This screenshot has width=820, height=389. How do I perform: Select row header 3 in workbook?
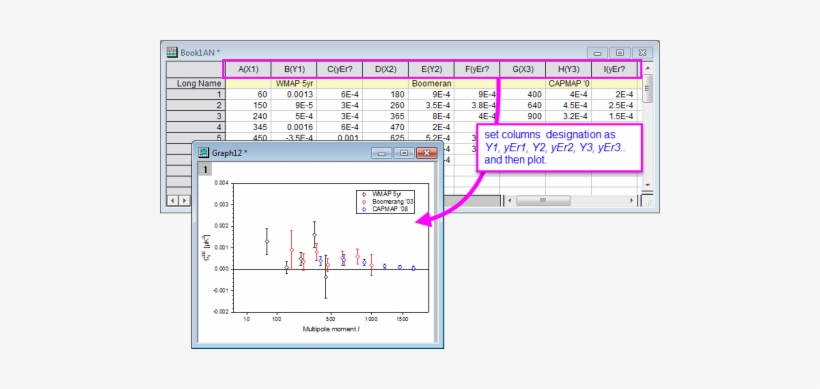point(196,116)
